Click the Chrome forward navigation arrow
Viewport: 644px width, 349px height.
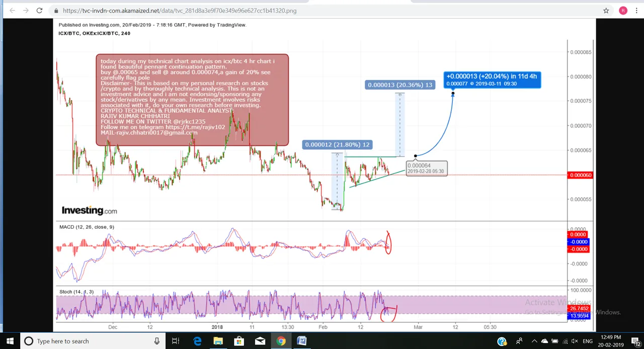tap(26, 11)
